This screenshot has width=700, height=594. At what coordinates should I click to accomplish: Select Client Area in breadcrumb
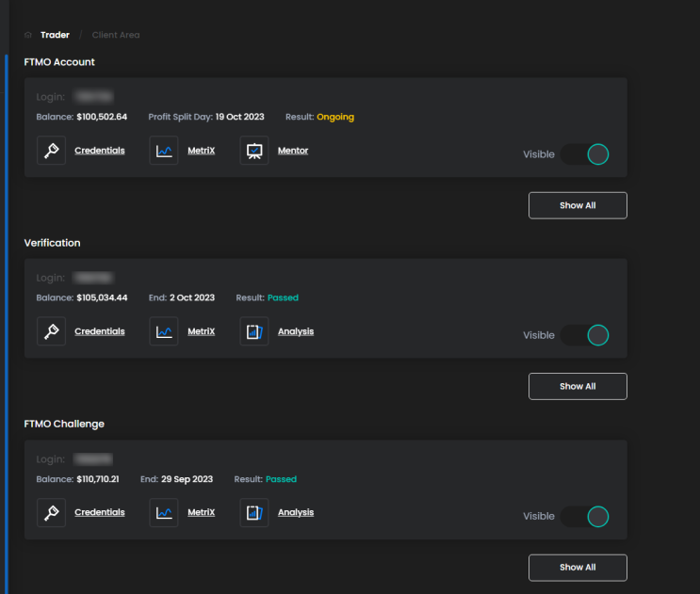pos(116,35)
